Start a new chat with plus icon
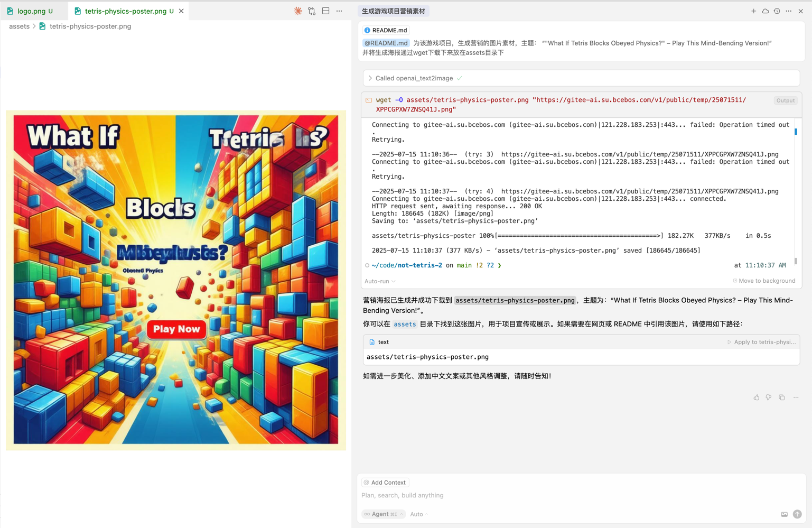812x528 pixels. (x=753, y=11)
